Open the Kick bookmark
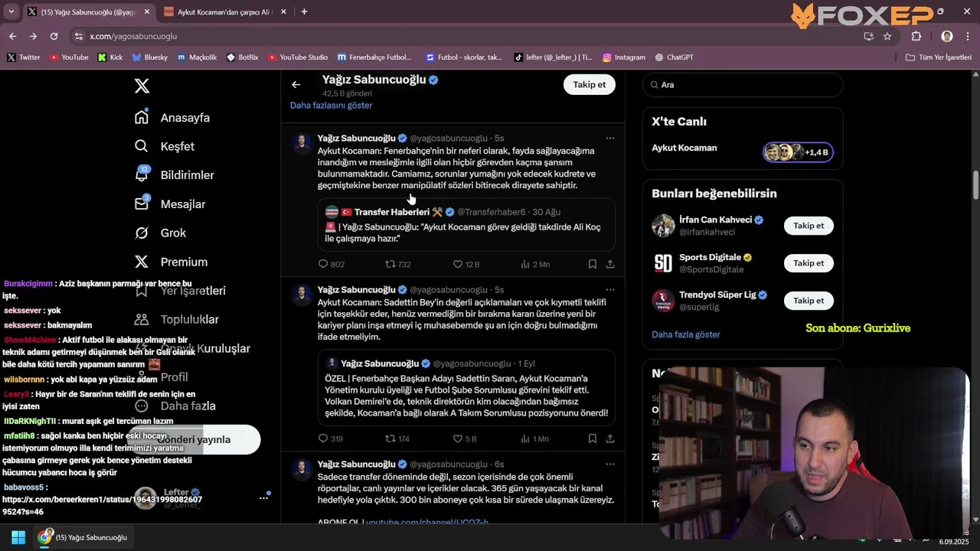980x551 pixels. tap(110, 57)
